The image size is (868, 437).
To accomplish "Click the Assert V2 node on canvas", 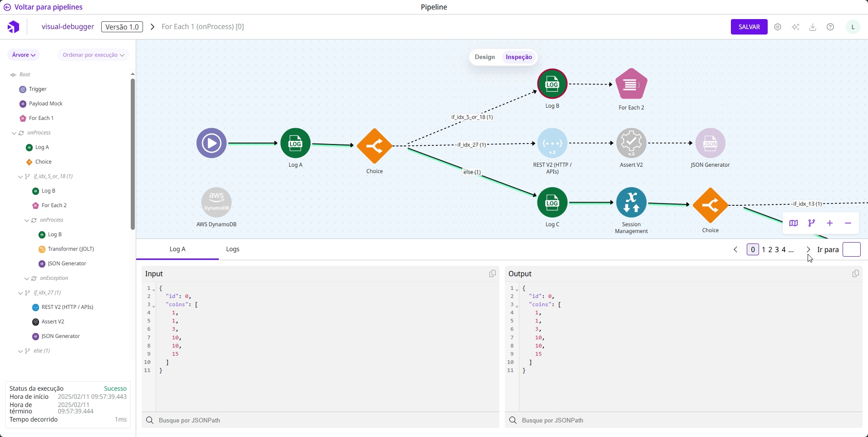I will [x=631, y=144].
